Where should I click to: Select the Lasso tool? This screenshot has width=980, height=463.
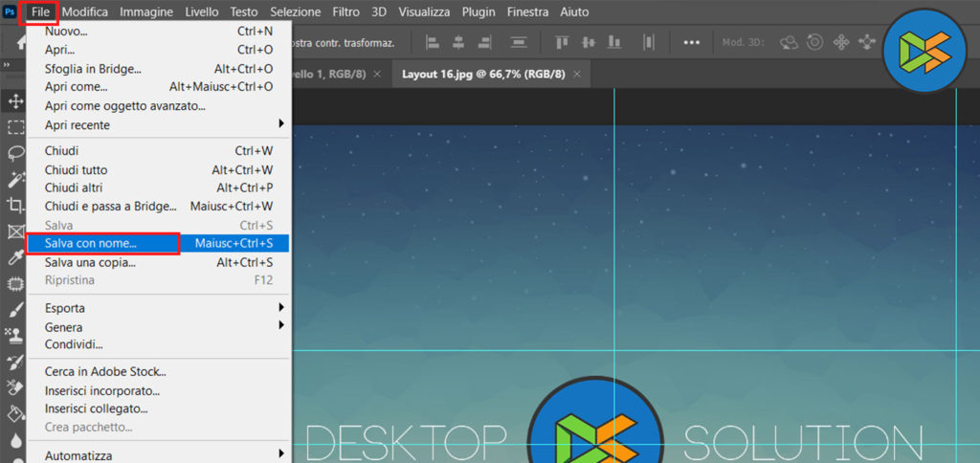pyautogui.click(x=15, y=153)
